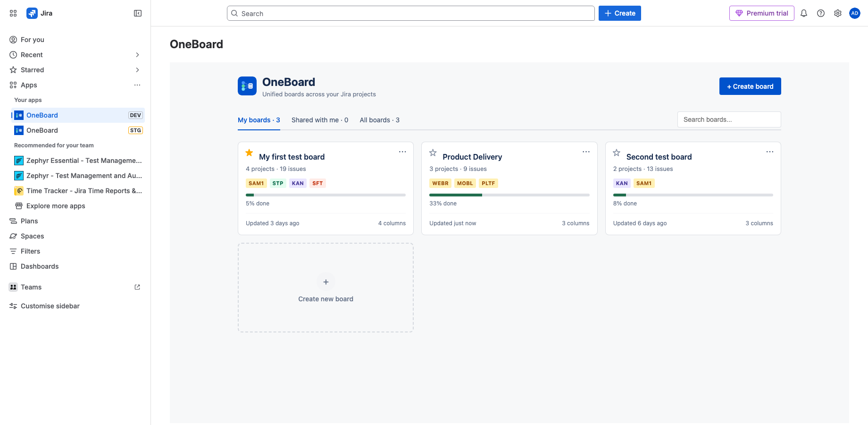This screenshot has height=425, width=868.
Task: Click "4 columns" text
Action: coord(392,223)
